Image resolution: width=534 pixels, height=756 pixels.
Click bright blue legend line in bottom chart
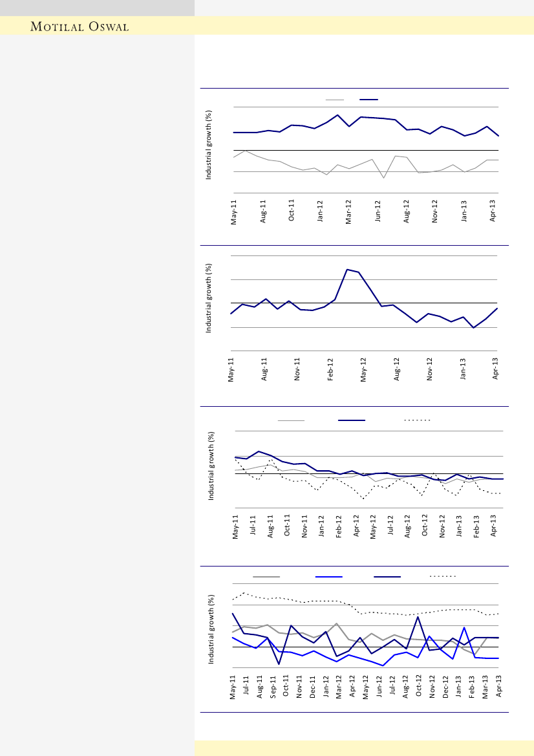point(328,576)
